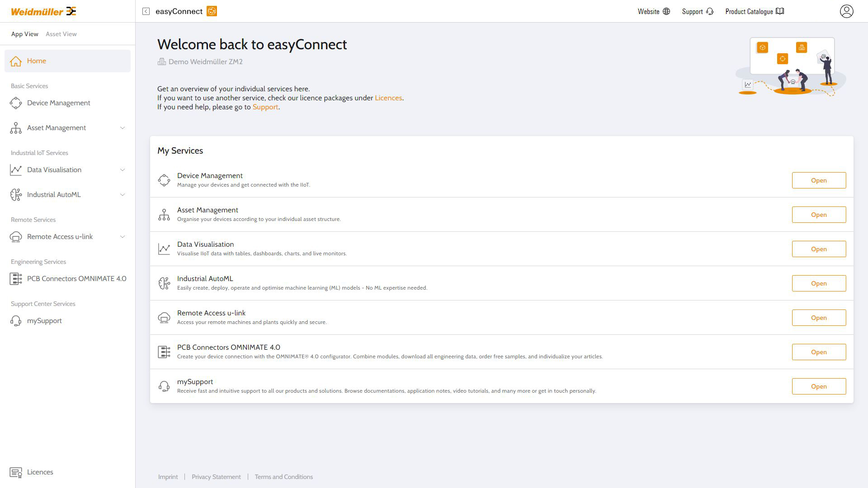Screen dimensions: 868x488
Task: Click the Licences icon at the sidebar bottom
Action: [x=16, y=472]
